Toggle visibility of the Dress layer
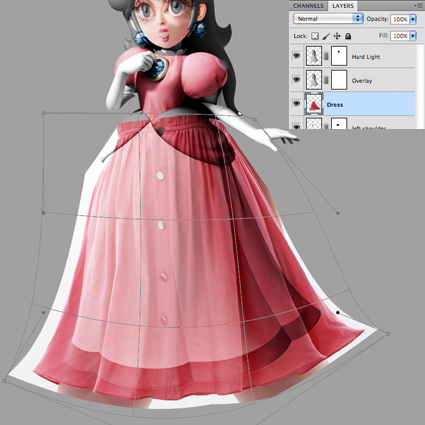The width and height of the screenshot is (425, 425). pos(296,104)
